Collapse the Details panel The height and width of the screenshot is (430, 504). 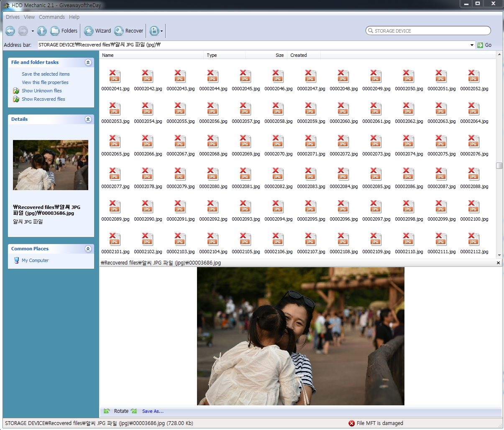(x=88, y=119)
